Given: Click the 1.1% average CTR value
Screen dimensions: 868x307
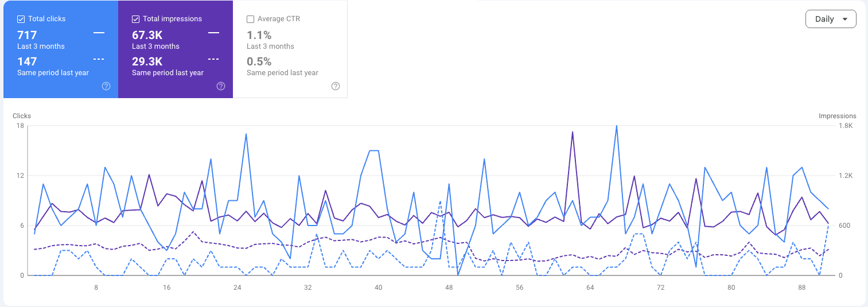Looking at the screenshot, I should [x=259, y=35].
